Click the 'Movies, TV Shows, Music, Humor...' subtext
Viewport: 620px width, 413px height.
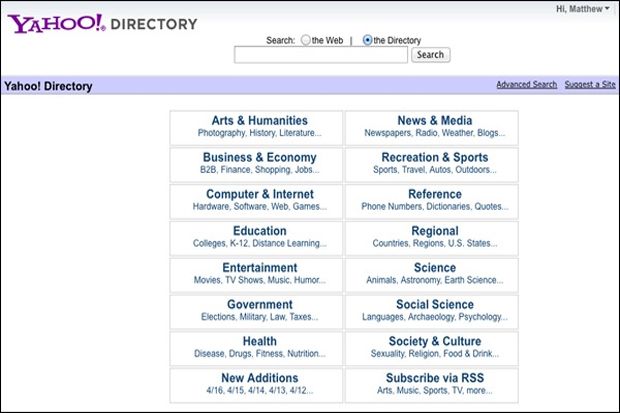pyautogui.click(x=260, y=280)
